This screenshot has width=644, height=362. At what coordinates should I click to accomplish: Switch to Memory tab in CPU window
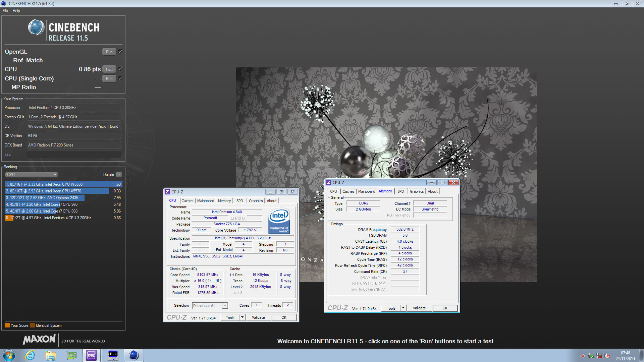224,201
